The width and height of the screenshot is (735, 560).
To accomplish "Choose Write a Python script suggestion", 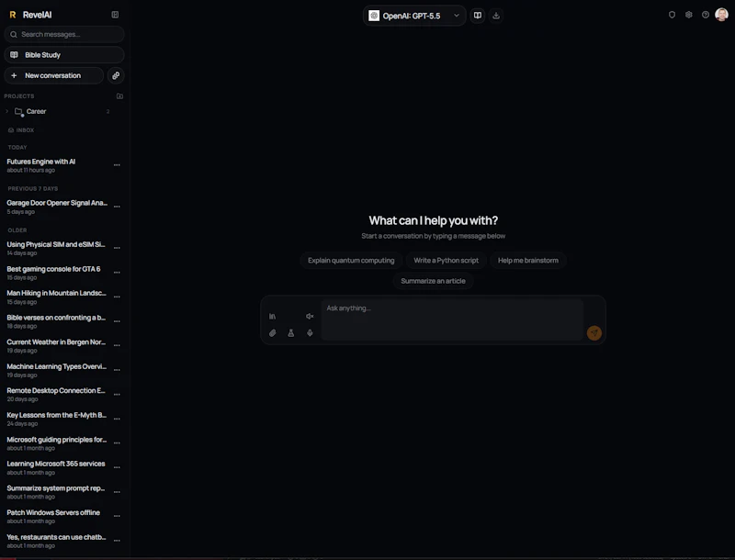I will click(x=446, y=261).
